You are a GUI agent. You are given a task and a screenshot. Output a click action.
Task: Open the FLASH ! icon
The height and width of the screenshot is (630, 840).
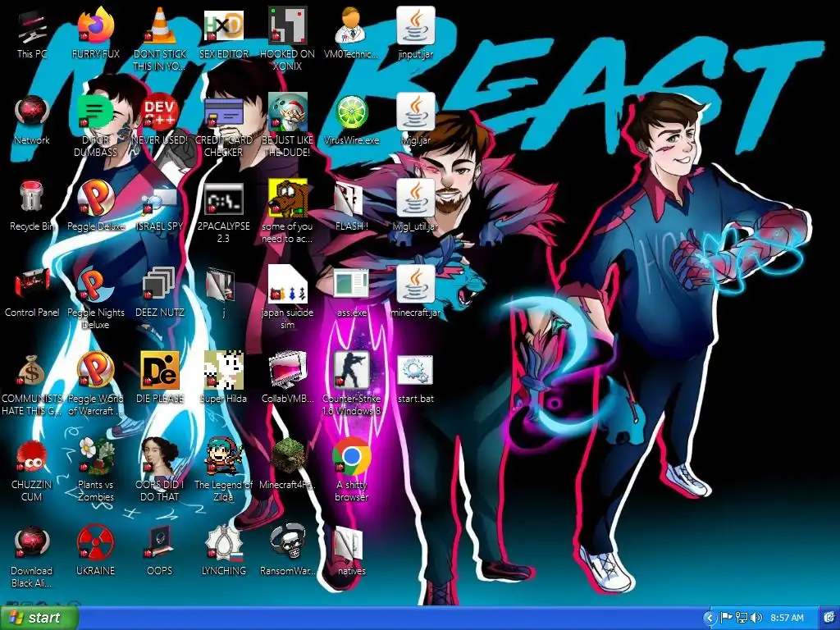(x=349, y=199)
